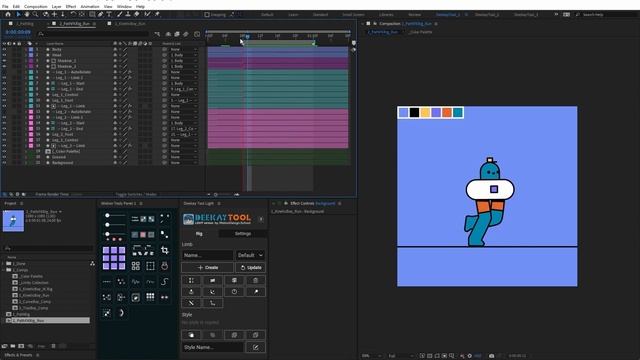Click the dotted square icon in Motion Tools

coord(150,266)
